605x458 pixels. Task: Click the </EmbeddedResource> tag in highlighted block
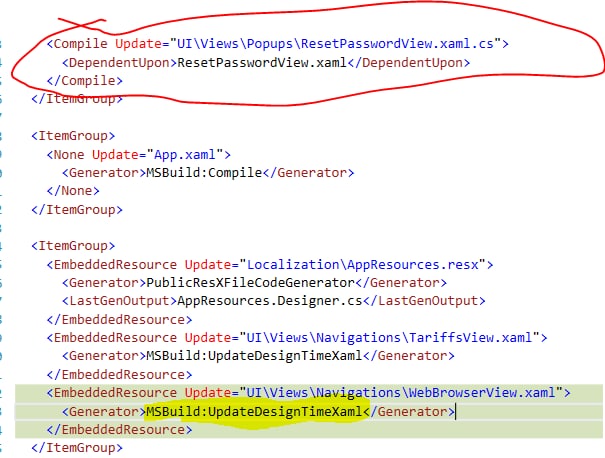click(x=119, y=429)
